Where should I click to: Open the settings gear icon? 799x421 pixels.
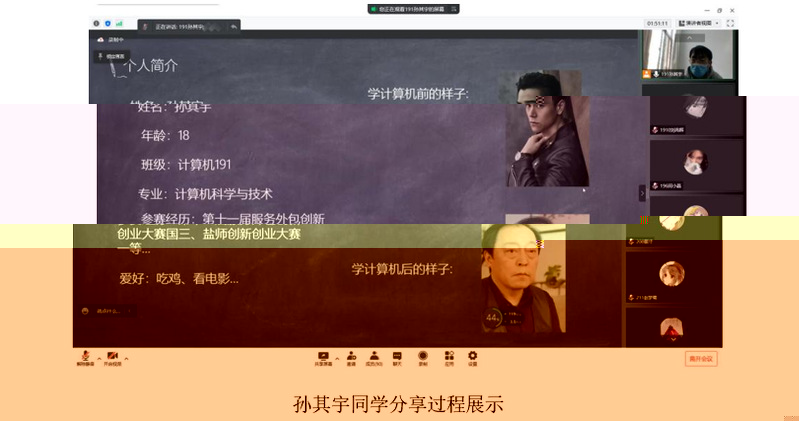pos(473,357)
